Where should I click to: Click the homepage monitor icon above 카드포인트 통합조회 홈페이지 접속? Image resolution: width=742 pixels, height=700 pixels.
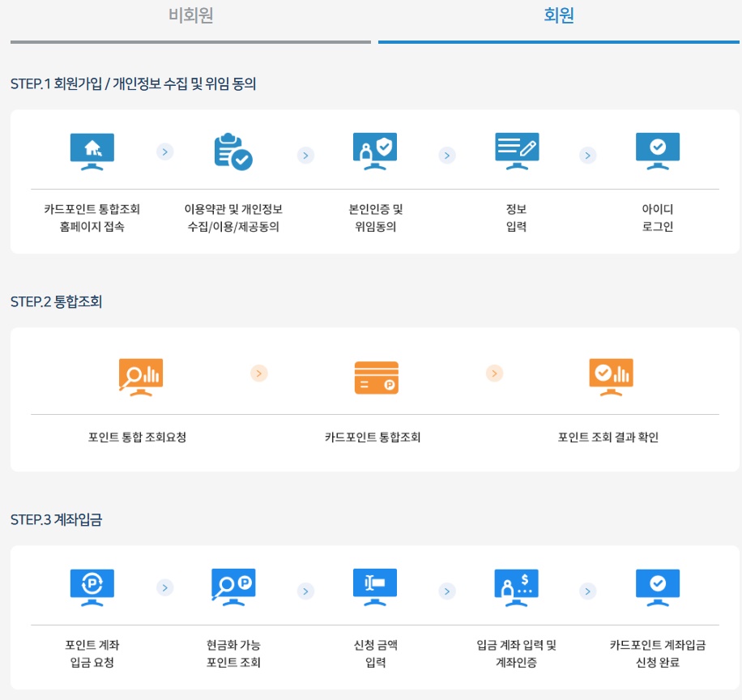(x=92, y=152)
